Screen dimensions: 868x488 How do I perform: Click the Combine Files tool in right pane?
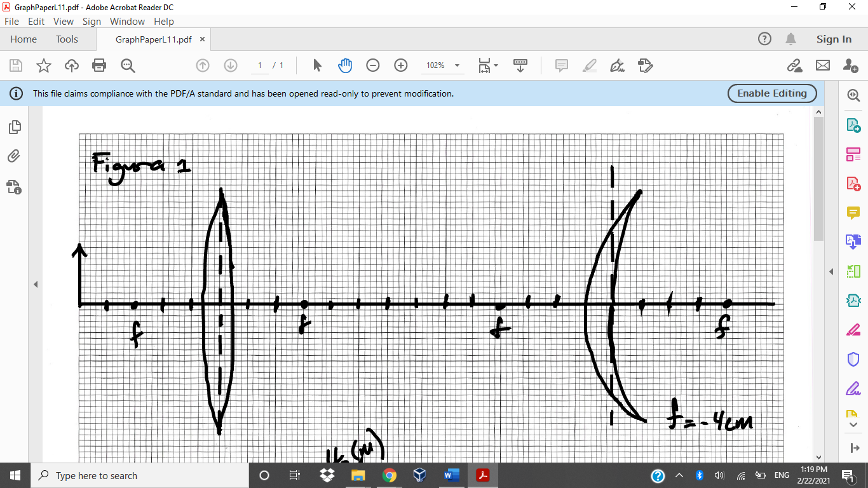tap(853, 241)
